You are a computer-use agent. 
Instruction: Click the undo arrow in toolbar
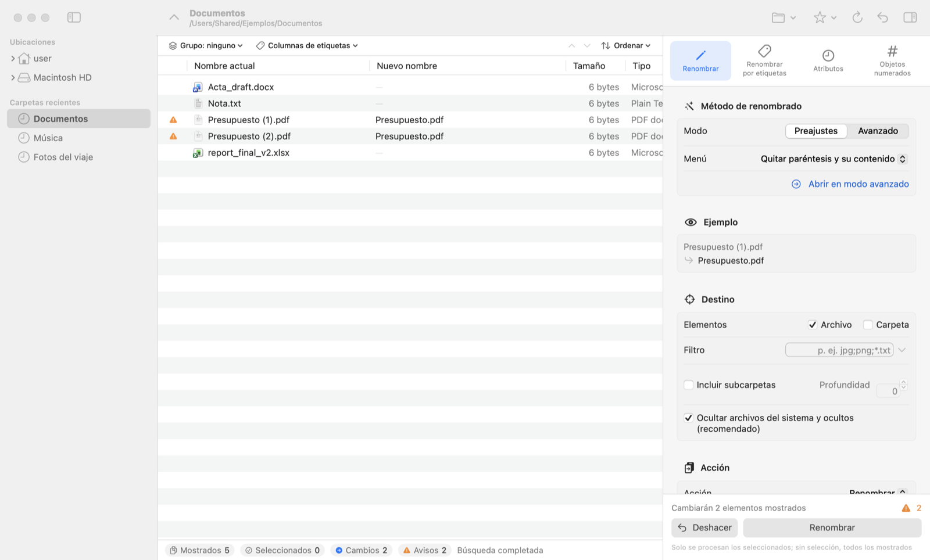click(882, 17)
